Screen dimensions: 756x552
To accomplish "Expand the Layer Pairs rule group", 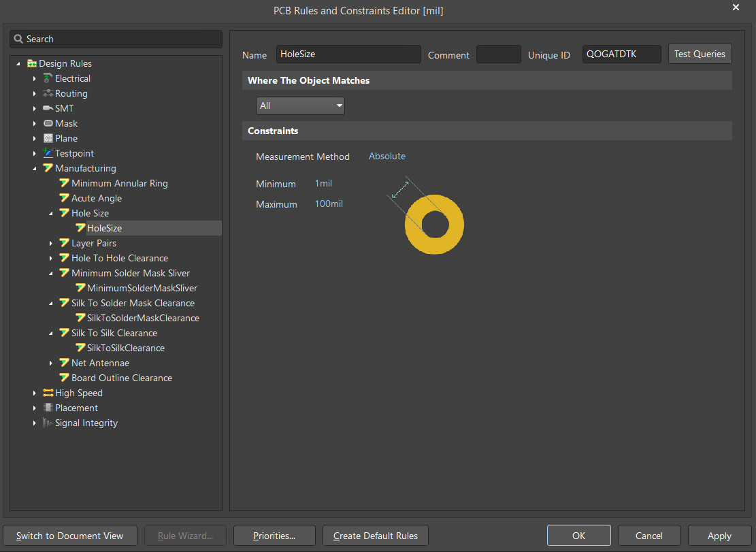I will pos(50,244).
